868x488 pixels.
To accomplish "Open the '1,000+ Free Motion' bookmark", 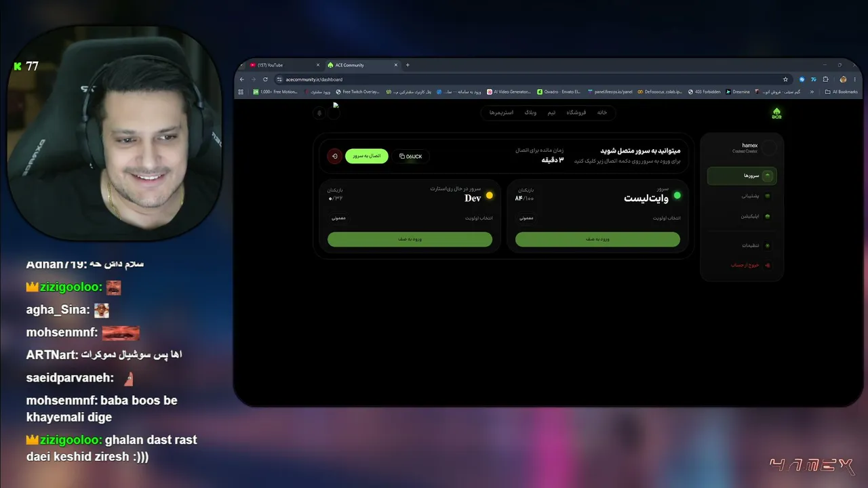I will [275, 92].
